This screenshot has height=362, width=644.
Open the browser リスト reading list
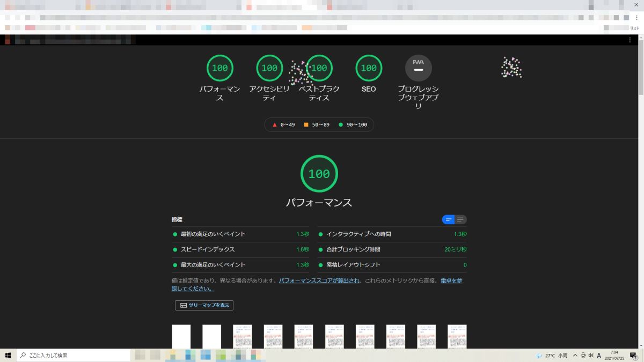(x=634, y=28)
